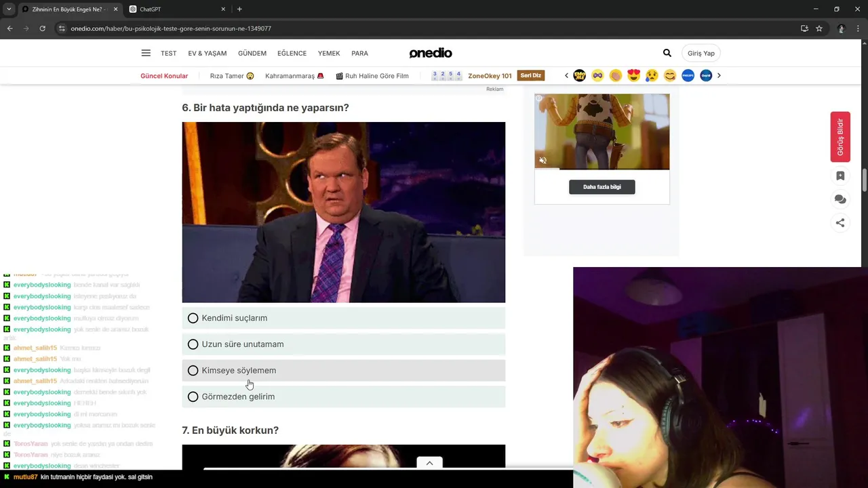Click the Onedio logo
Viewport: 868px width, 488px height.
[x=431, y=53]
